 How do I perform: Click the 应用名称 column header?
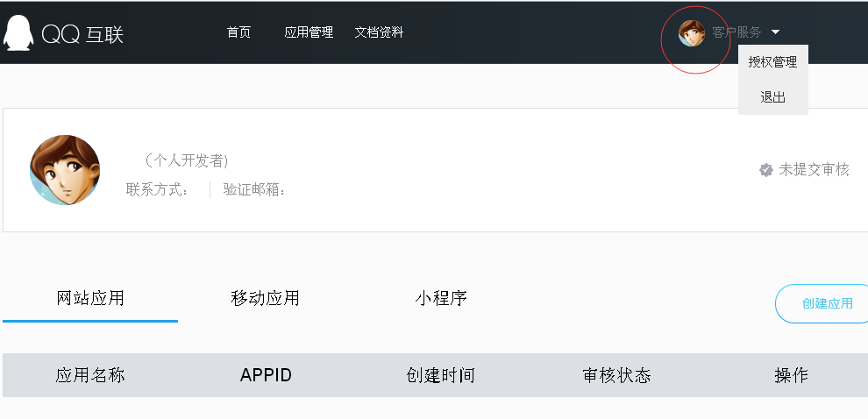pyautogui.click(x=90, y=375)
